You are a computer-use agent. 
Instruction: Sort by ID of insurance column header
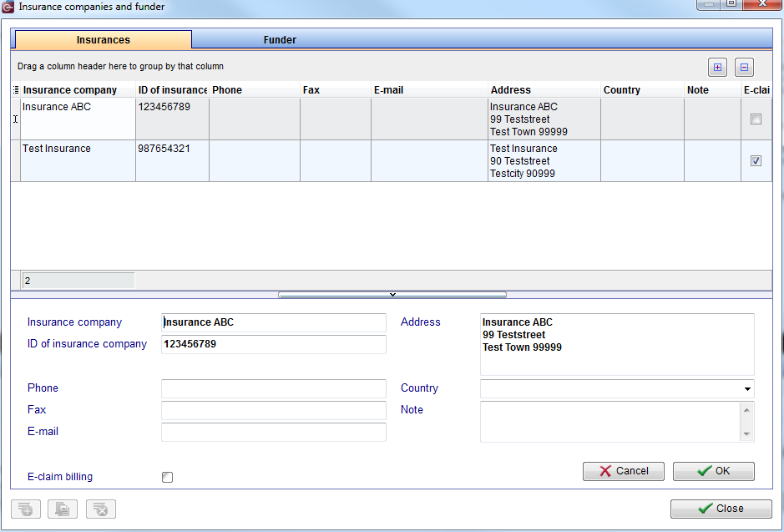173,90
